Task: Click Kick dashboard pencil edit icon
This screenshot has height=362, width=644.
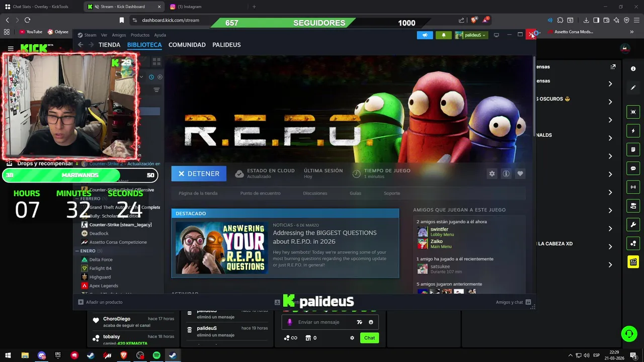Action: [633, 87]
